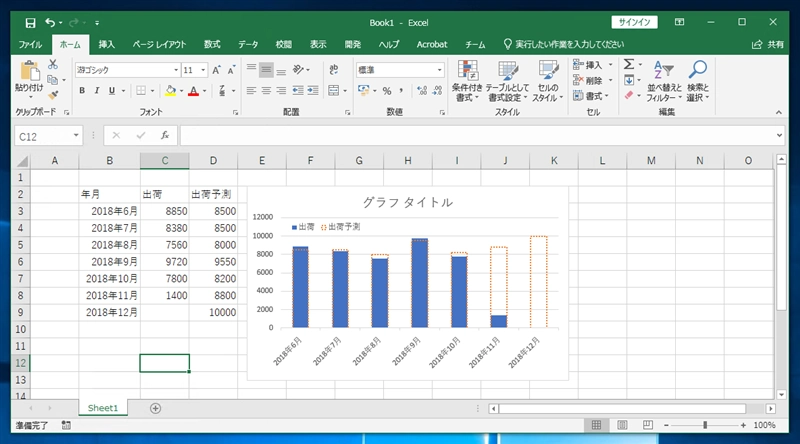The image size is (800, 444).
Task: Expand the Name Box dropdown
Action: click(x=76, y=136)
